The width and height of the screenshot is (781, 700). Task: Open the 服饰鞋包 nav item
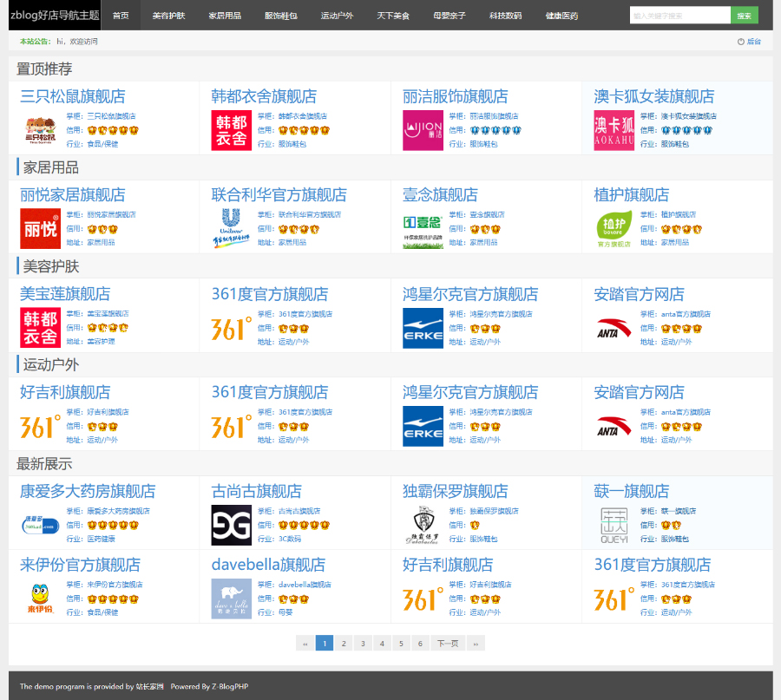[x=281, y=16]
